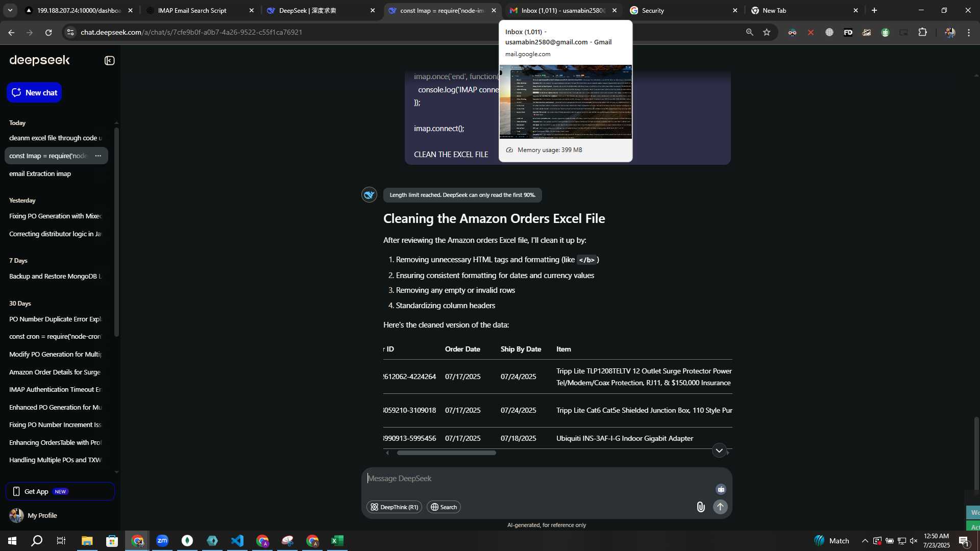Open Zoom from taskbar
Image resolution: width=980 pixels, height=551 pixels.
[x=162, y=541]
